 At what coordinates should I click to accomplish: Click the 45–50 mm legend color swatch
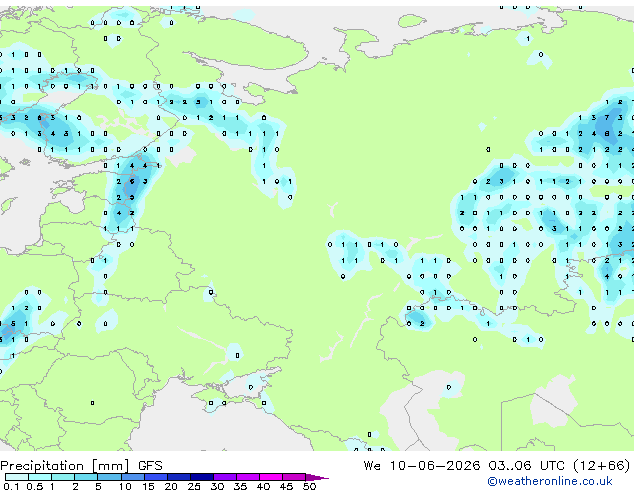(294, 477)
